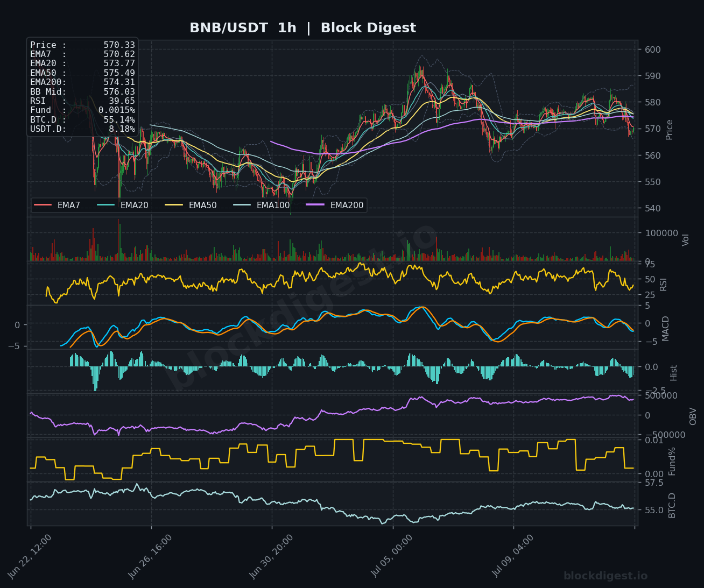
Task: Click the 540 price axis label
Action: tap(652, 208)
